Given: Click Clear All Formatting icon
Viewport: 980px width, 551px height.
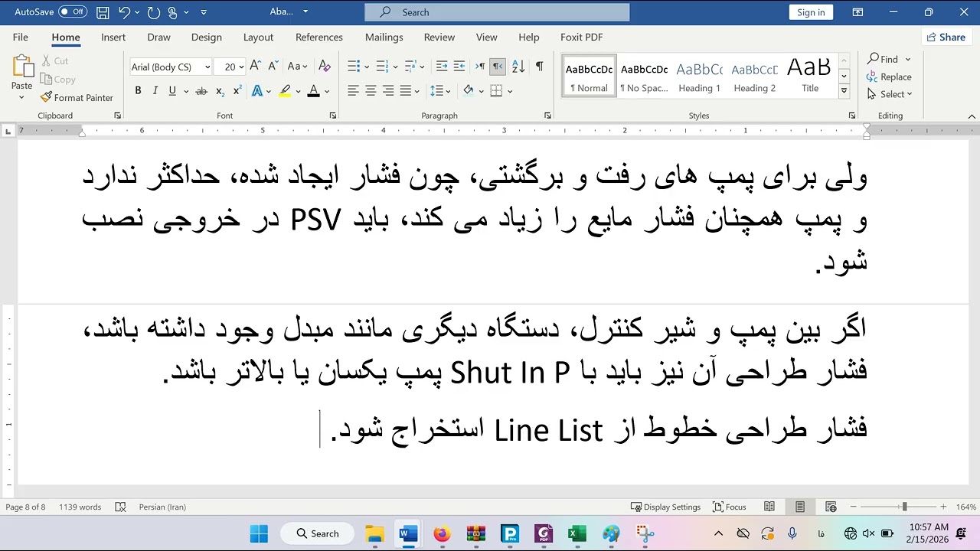Looking at the screenshot, I should click(x=325, y=67).
